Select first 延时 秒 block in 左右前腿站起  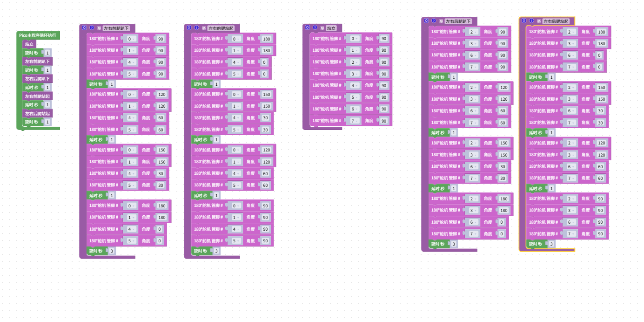[201, 84]
